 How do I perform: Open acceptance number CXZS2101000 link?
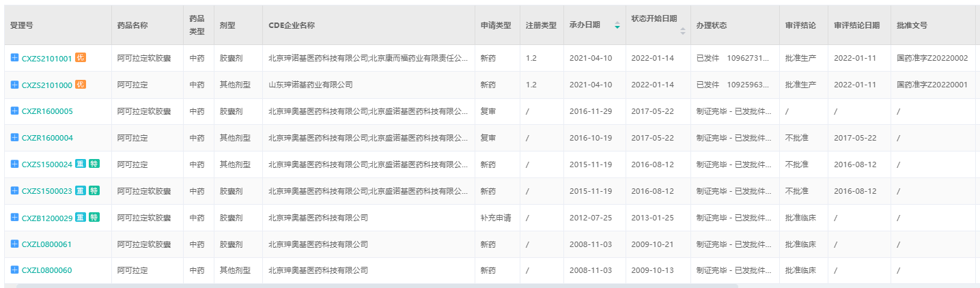[46, 85]
